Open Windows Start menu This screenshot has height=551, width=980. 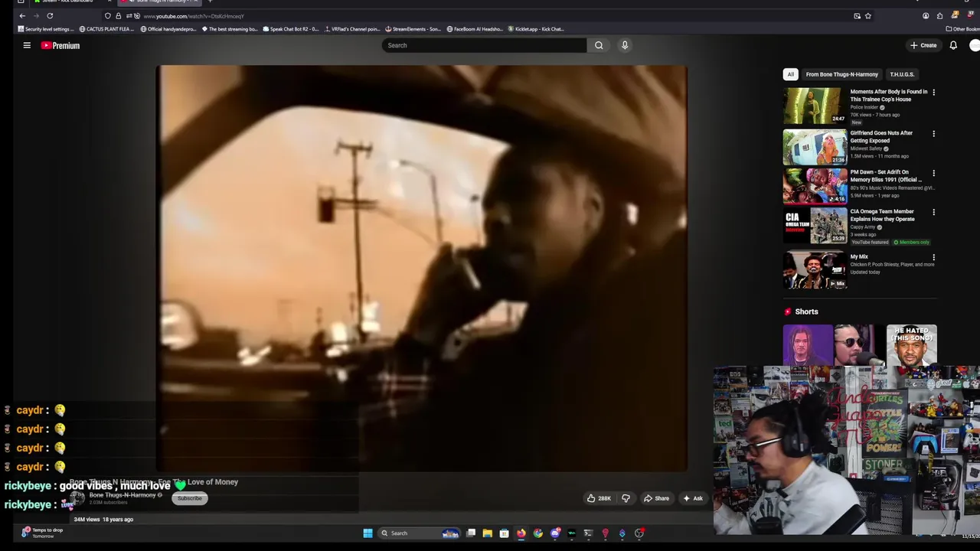367,533
